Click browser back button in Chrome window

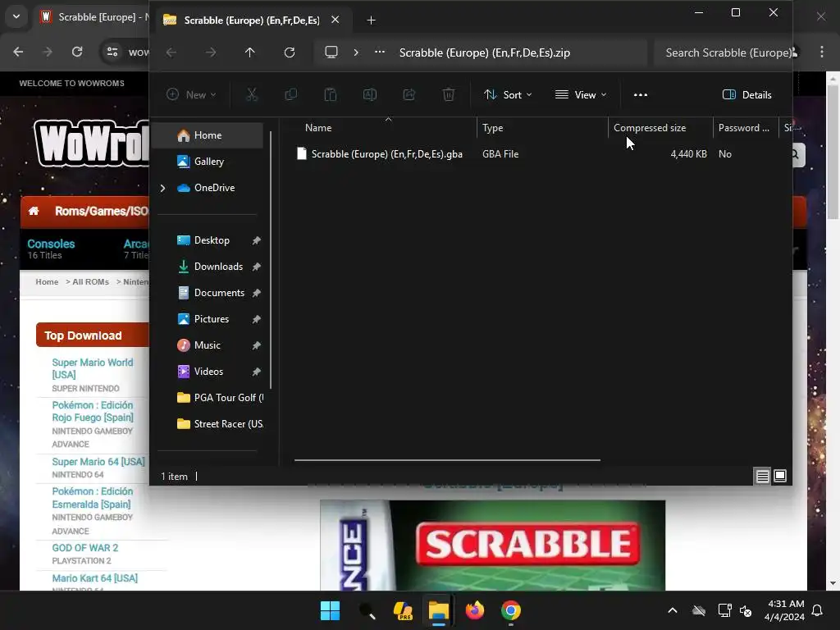18,52
